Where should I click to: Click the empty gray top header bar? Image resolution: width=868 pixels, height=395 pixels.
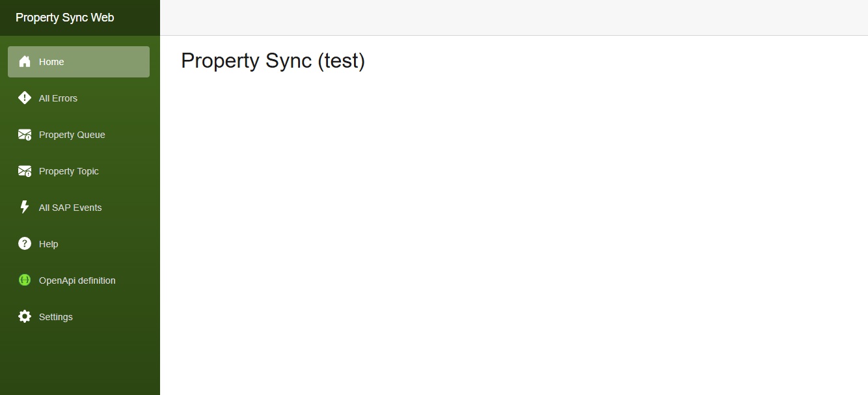tap(513, 18)
